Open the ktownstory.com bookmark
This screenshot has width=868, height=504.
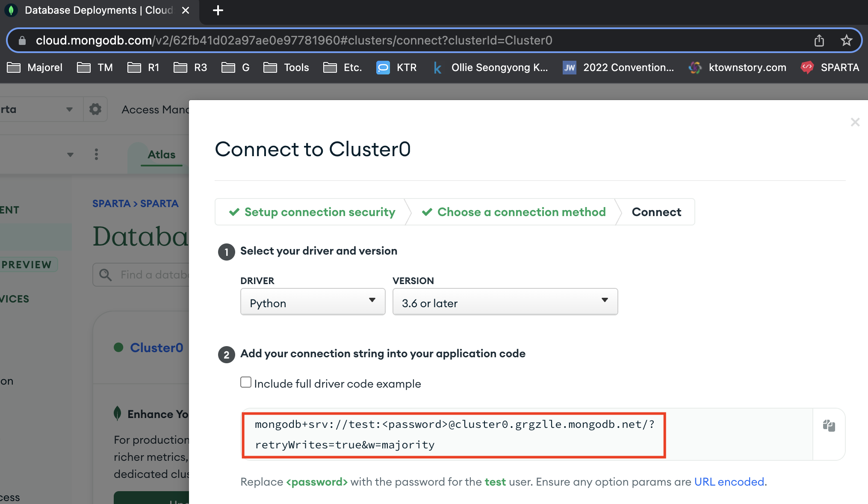[737, 68]
